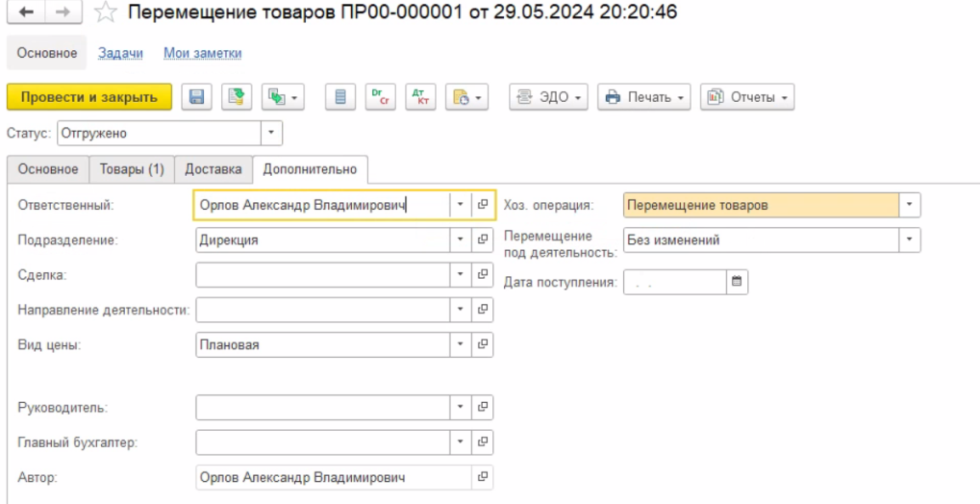Expand the Хоз. операция dropdown
Viewport: 980px width, 504px height.
point(910,205)
